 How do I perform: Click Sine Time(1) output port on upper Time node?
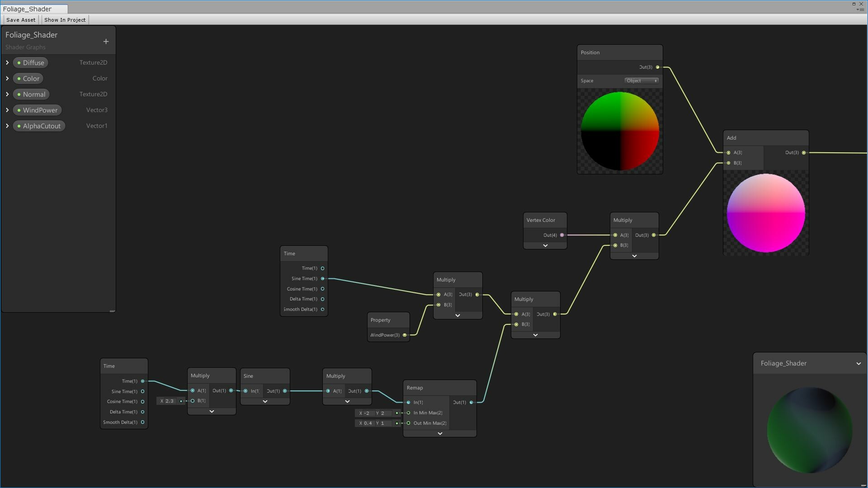tap(322, 279)
